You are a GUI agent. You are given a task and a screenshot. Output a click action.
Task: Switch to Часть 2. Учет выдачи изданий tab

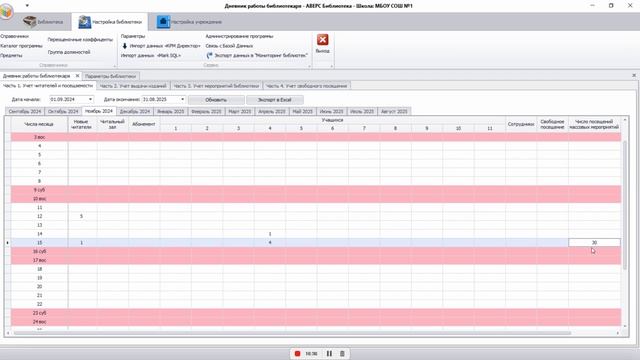133,86
